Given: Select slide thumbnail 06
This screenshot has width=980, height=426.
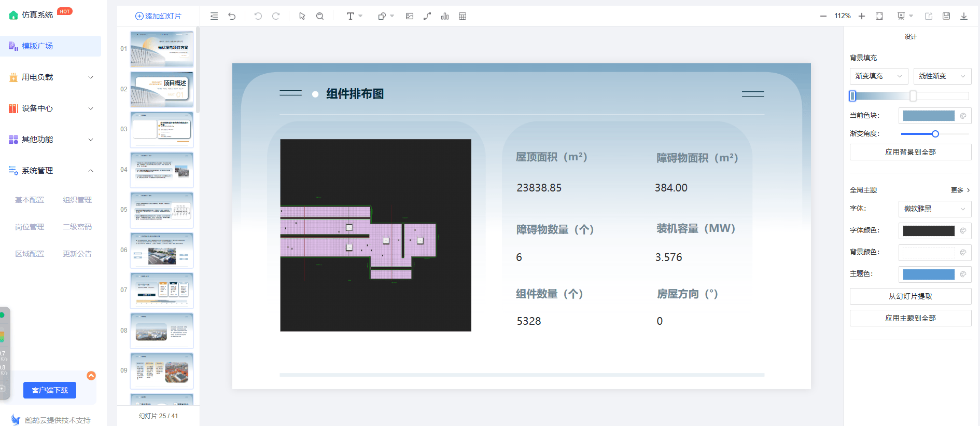Looking at the screenshot, I should point(162,250).
